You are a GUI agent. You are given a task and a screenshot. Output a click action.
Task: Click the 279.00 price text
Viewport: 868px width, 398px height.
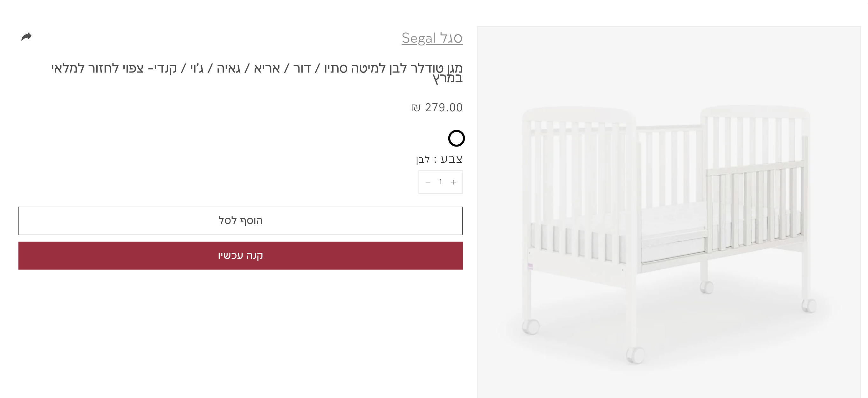444,107
